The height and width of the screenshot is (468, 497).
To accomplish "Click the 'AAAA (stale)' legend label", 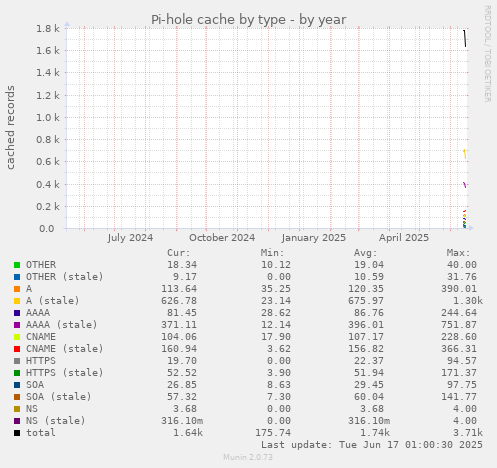I will (x=62, y=325).
